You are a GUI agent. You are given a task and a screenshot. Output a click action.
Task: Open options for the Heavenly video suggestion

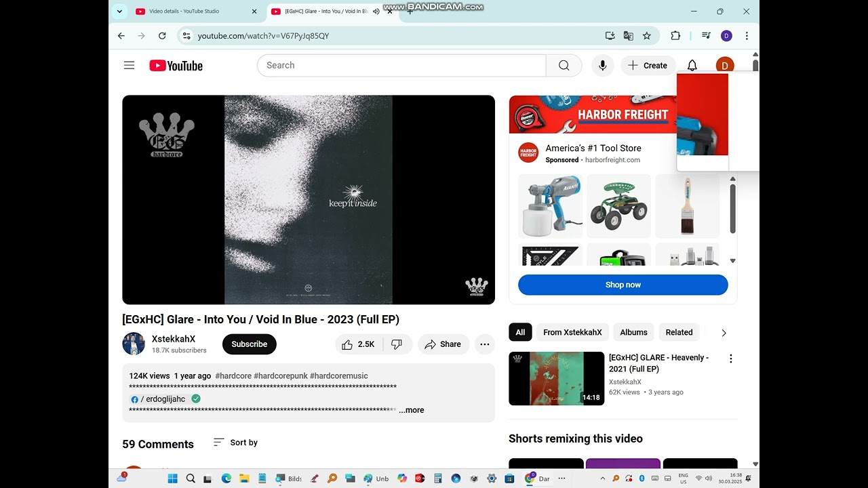[x=730, y=359]
